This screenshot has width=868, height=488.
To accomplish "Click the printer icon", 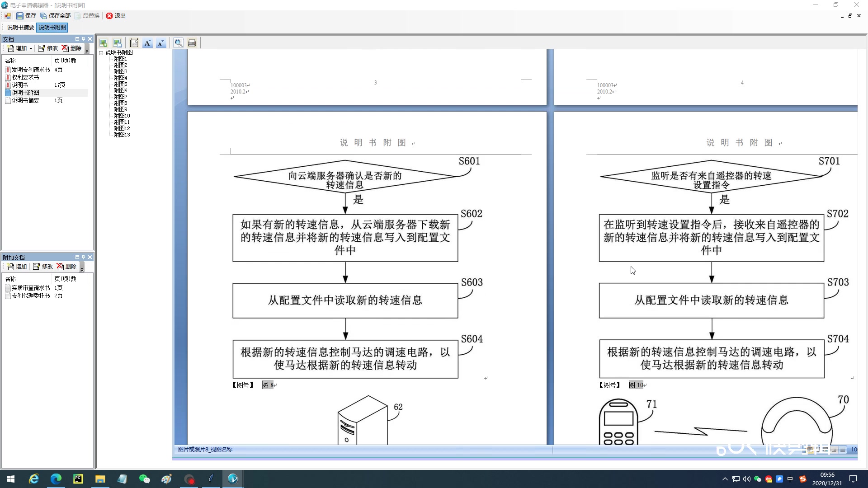I will [192, 43].
